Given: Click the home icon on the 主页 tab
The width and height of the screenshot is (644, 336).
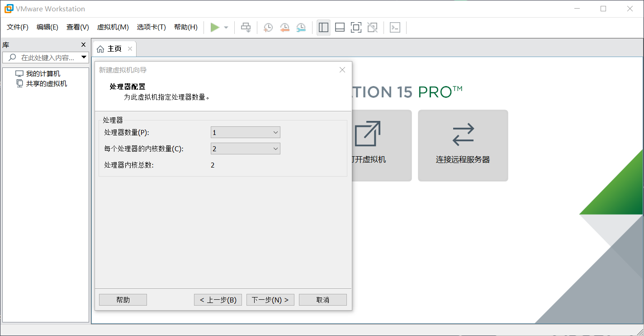Looking at the screenshot, I should pos(100,49).
